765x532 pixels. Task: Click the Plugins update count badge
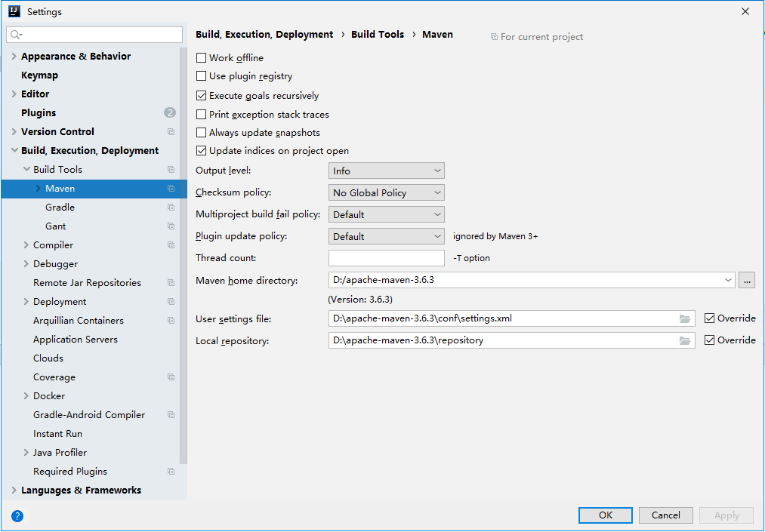click(x=170, y=112)
